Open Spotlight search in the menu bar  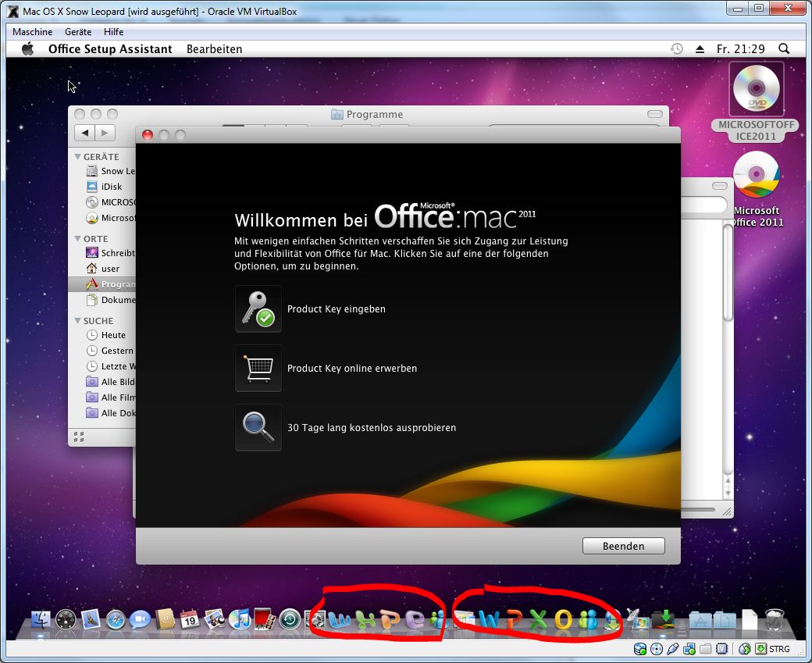click(784, 48)
